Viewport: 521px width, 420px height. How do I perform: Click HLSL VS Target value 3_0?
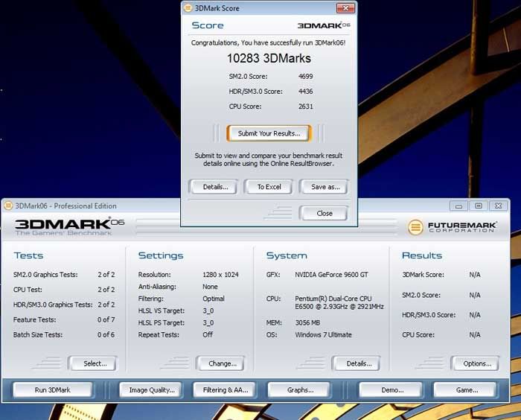[x=208, y=311]
